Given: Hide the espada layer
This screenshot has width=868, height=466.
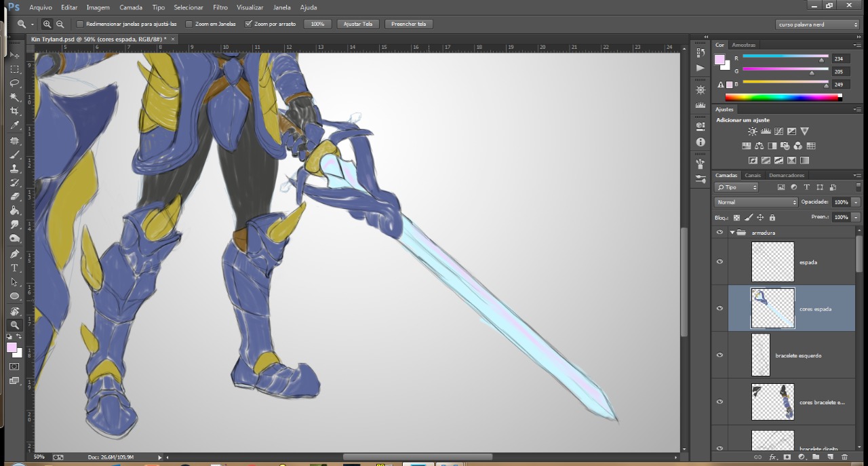Looking at the screenshot, I should pyautogui.click(x=719, y=262).
